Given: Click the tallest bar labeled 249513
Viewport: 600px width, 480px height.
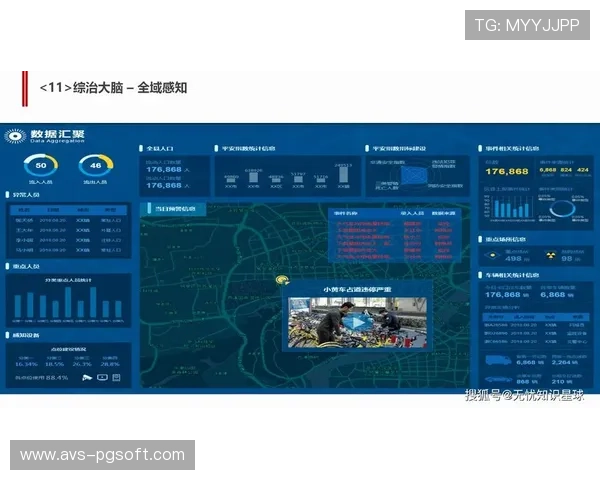Looking at the screenshot, I should tap(343, 175).
